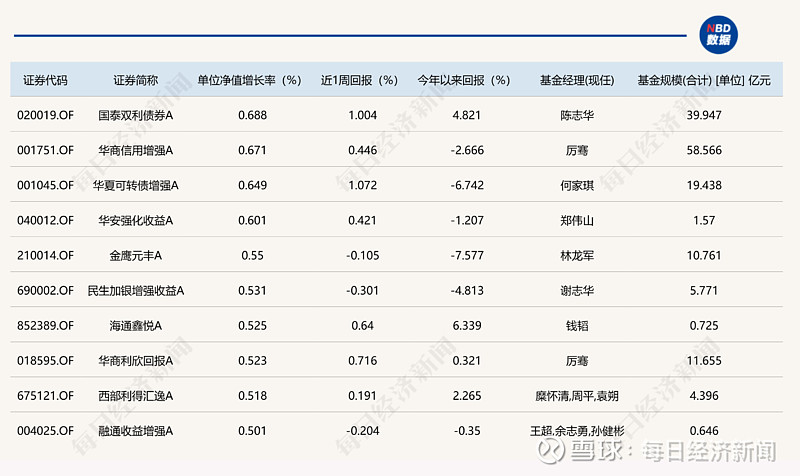Click fund size value 39.947

(x=704, y=115)
